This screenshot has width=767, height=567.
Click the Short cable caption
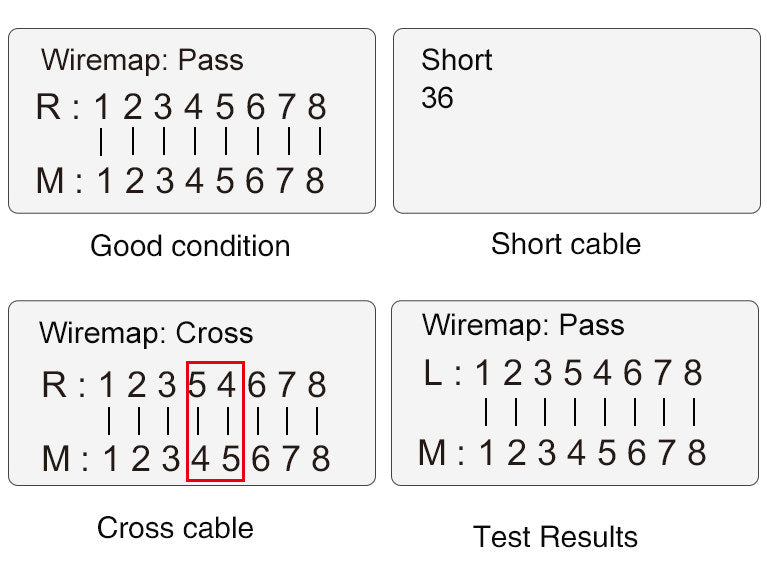click(566, 244)
